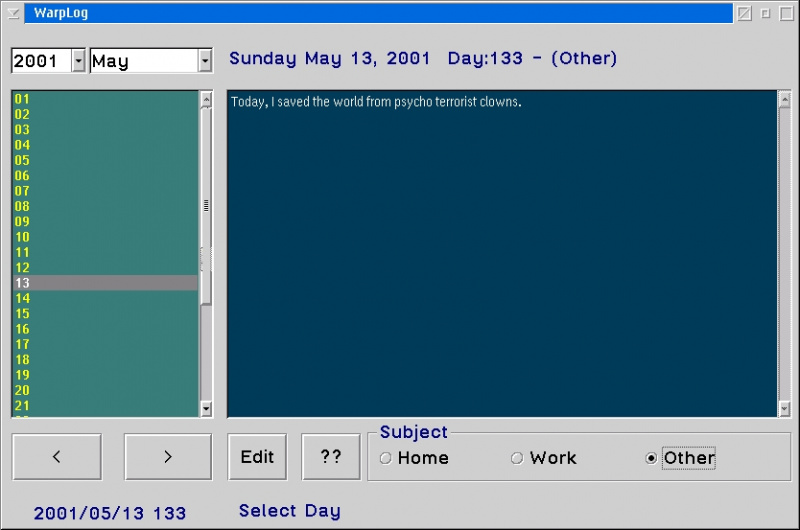Viewport: 800px width, 530px height.
Task: Go to next day with right arrow button
Action: (x=168, y=457)
